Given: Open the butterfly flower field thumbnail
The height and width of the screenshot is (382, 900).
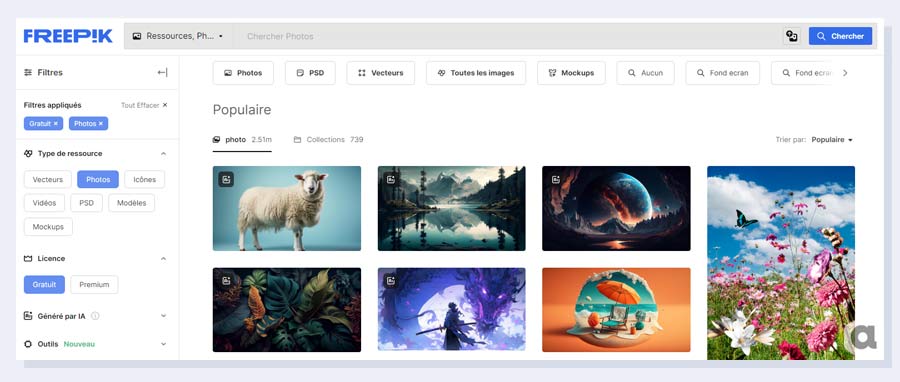Looking at the screenshot, I should pyautogui.click(x=781, y=263).
